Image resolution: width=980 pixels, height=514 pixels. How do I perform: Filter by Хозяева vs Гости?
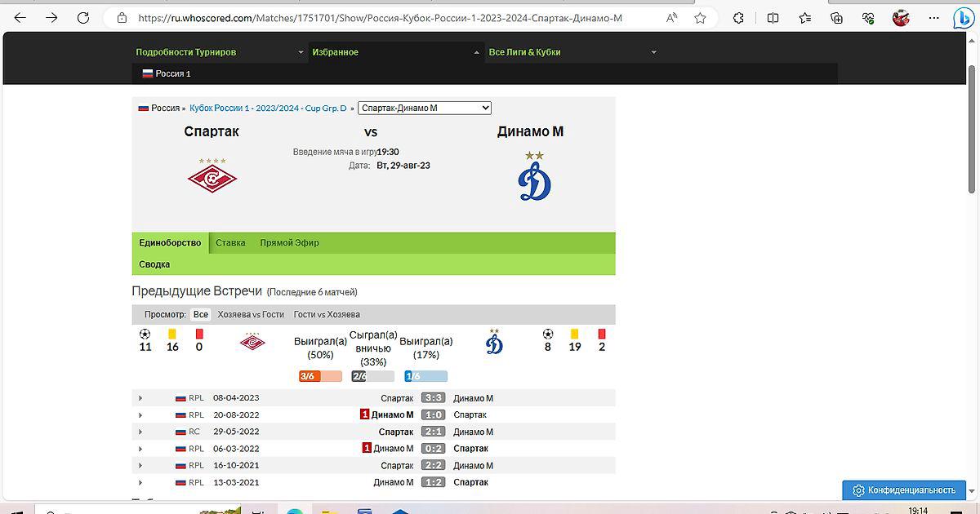click(251, 314)
